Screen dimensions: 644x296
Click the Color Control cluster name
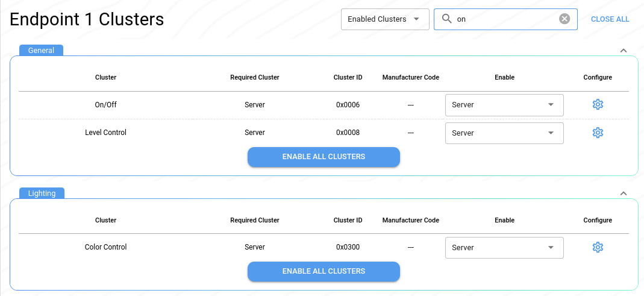pos(105,247)
